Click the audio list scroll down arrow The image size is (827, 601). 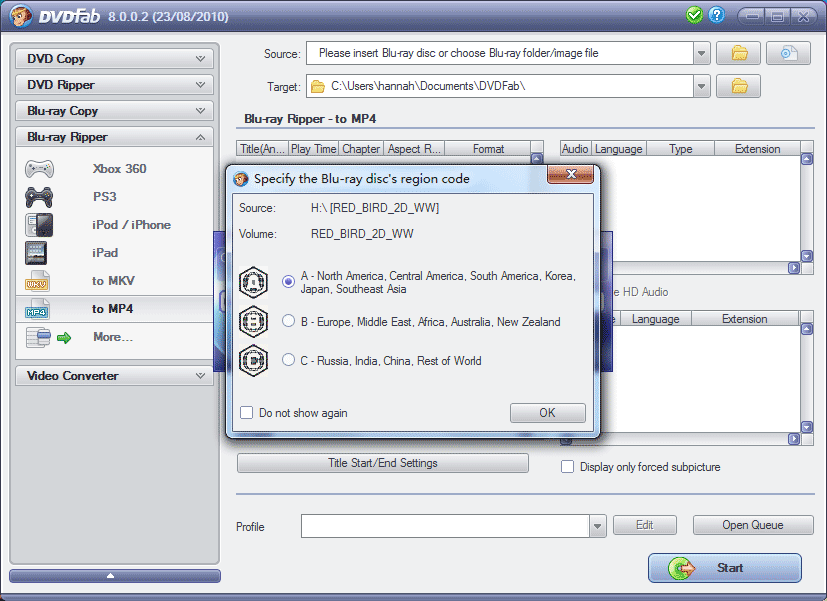tap(806, 256)
